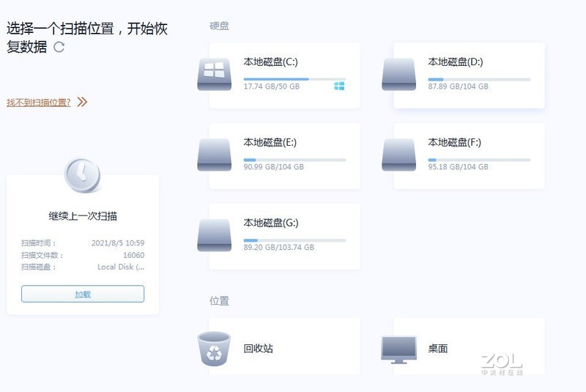Image resolution: width=586 pixels, height=392 pixels.
Task: Click the 95.18 GB/104 GB text
Action: 459,166
